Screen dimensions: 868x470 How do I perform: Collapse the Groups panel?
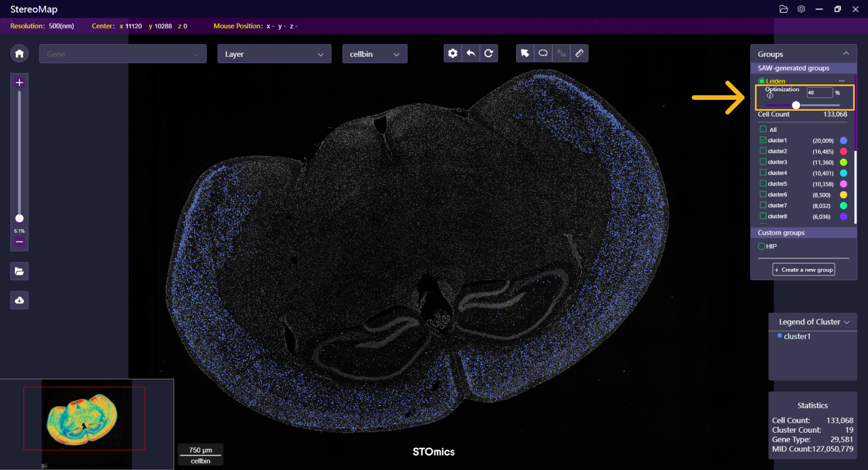[x=846, y=53]
